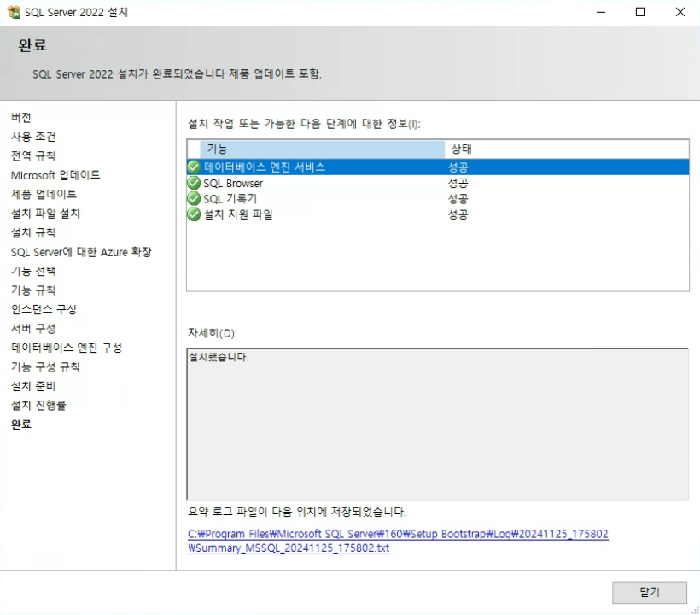Click the 인스턴스 구성 step
This screenshot has height=615, width=700.
tap(44, 309)
